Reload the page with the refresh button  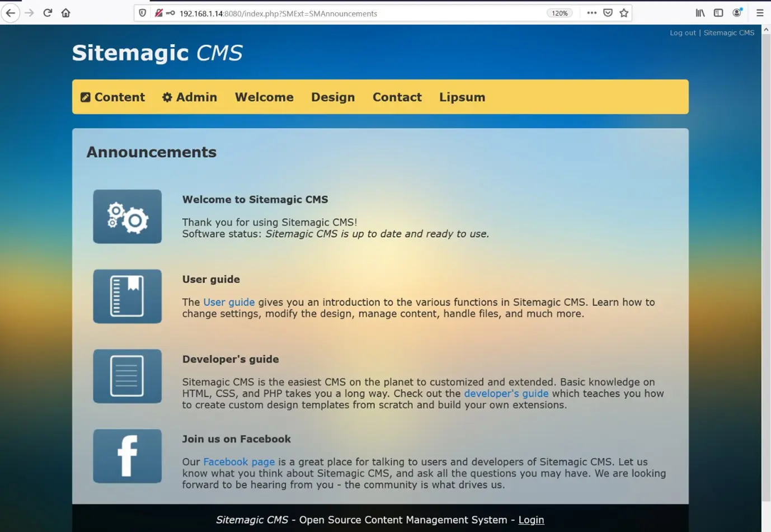click(48, 13)
